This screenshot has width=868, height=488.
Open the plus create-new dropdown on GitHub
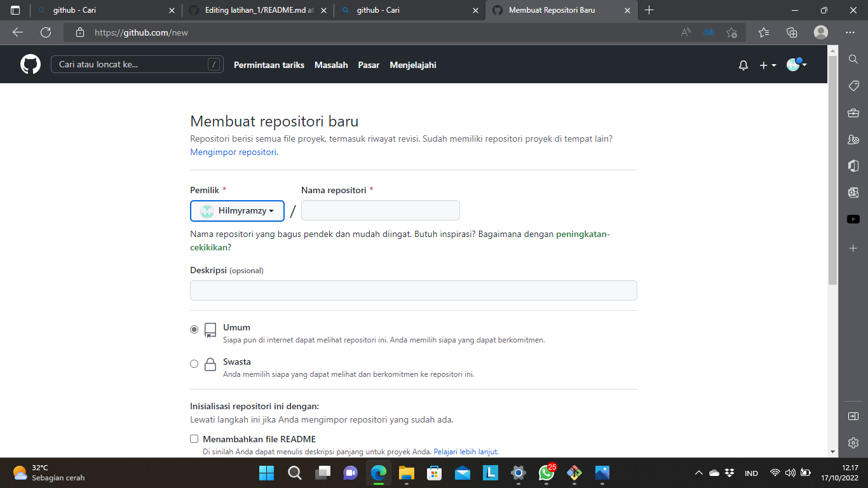(767, 64)
